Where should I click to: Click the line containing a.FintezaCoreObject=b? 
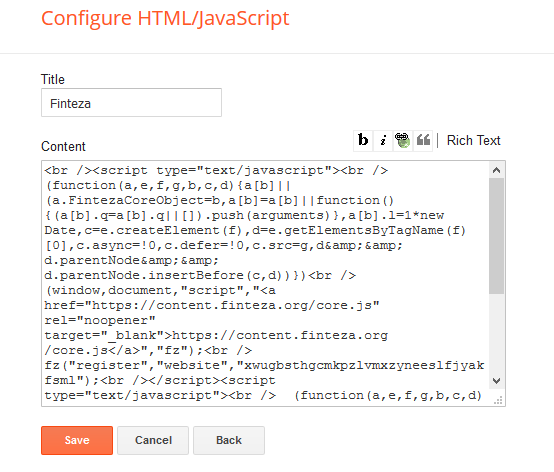219,201
